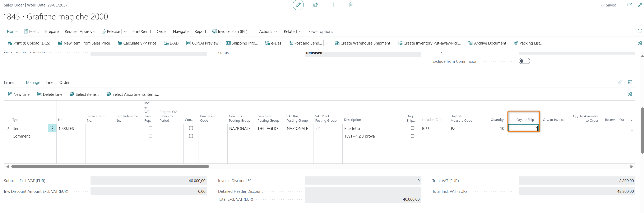Click Select Assortments items...
Viewport: 644px width, 213px height.
(x=133, y=94)
